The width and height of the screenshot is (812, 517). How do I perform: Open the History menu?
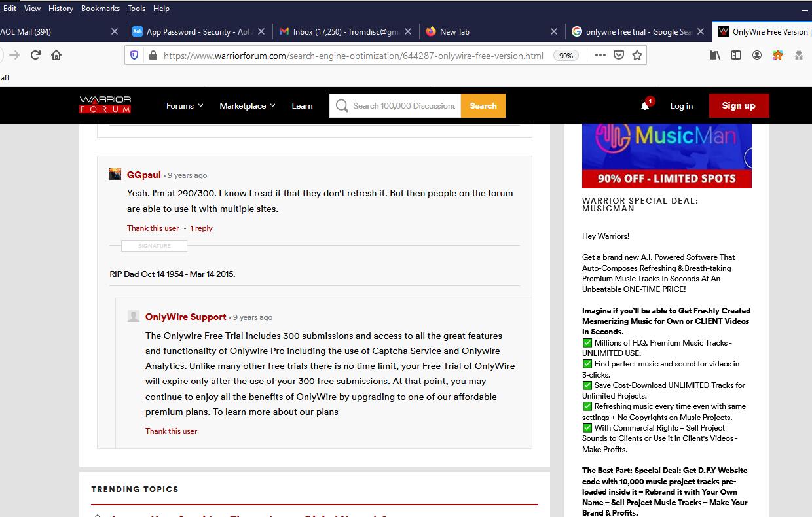(61, 9)
